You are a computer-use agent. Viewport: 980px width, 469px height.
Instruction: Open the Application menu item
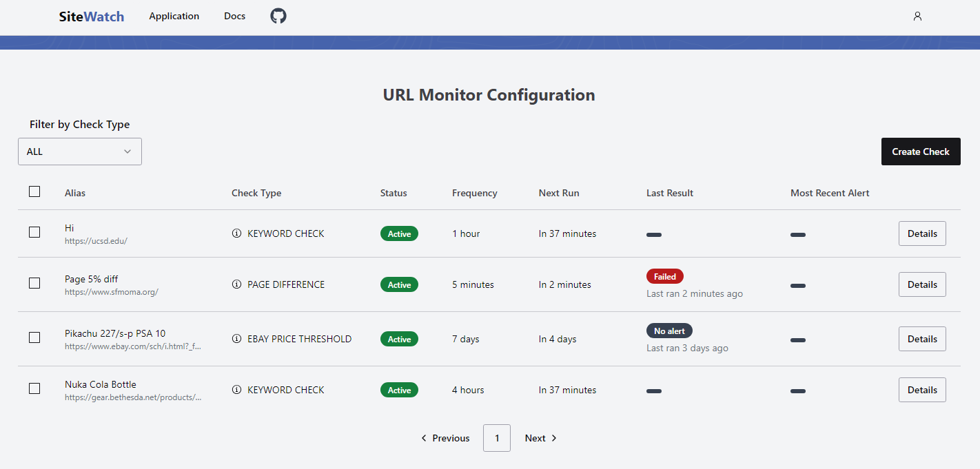[x=174, y=16]
